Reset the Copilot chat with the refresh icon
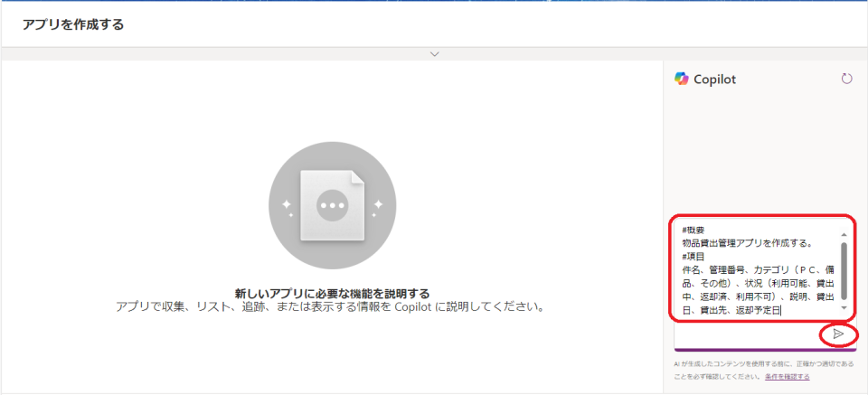The width and height of the screenshot is (868, 395). point(846,80)
